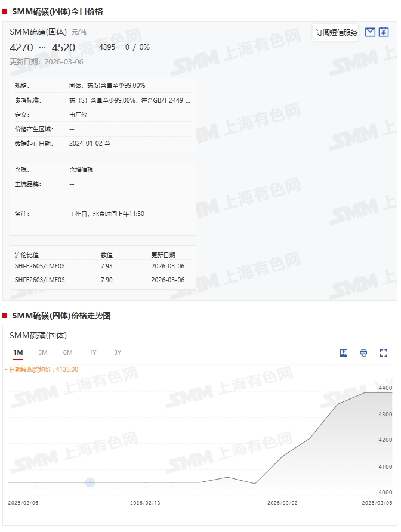The height and width of the screenshot is (532, 401).
Task: Click the 元/吨 unit label
Action: [x=79, y=32]
